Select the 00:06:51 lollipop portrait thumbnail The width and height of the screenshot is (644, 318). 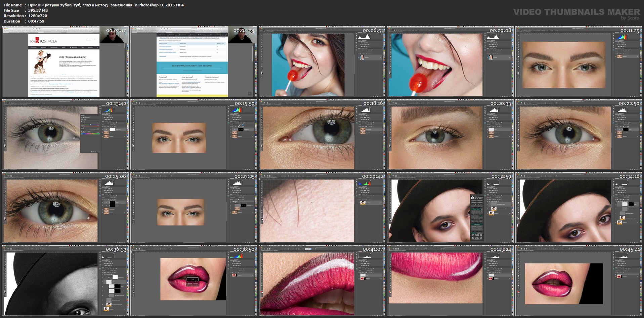(322, 62)
